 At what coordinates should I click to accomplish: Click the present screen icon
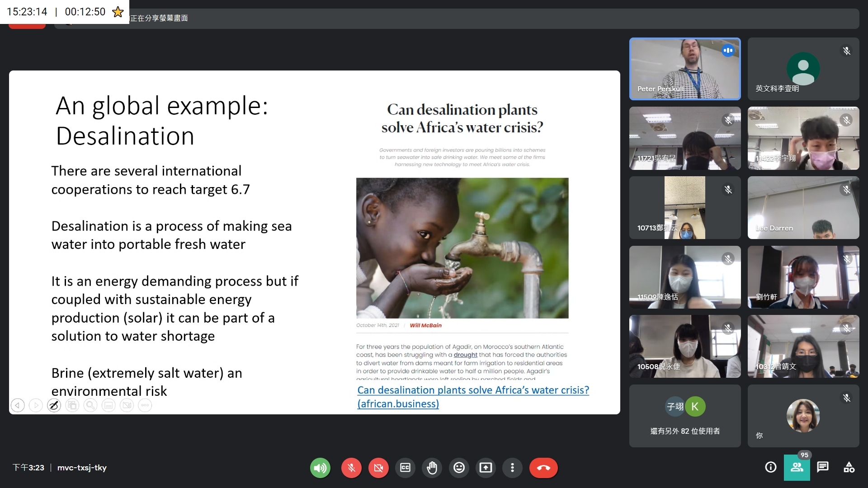pos(486,468)
